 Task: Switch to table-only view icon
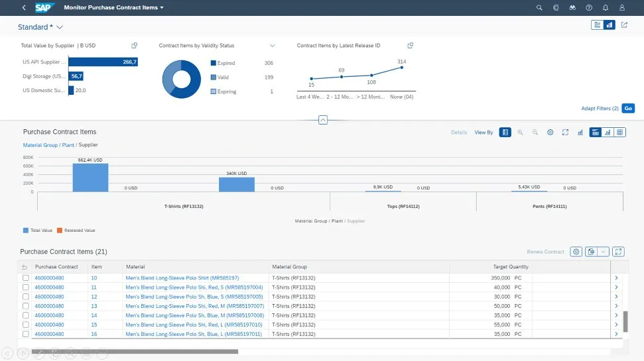(x=620, y=132)
